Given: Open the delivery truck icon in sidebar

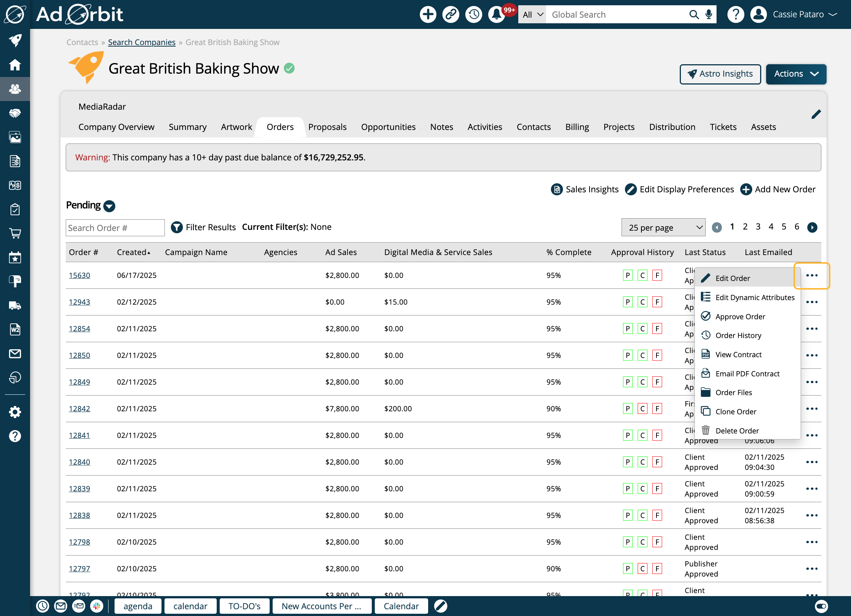Looking at the screenshot, I should click(x=15, y=305).
